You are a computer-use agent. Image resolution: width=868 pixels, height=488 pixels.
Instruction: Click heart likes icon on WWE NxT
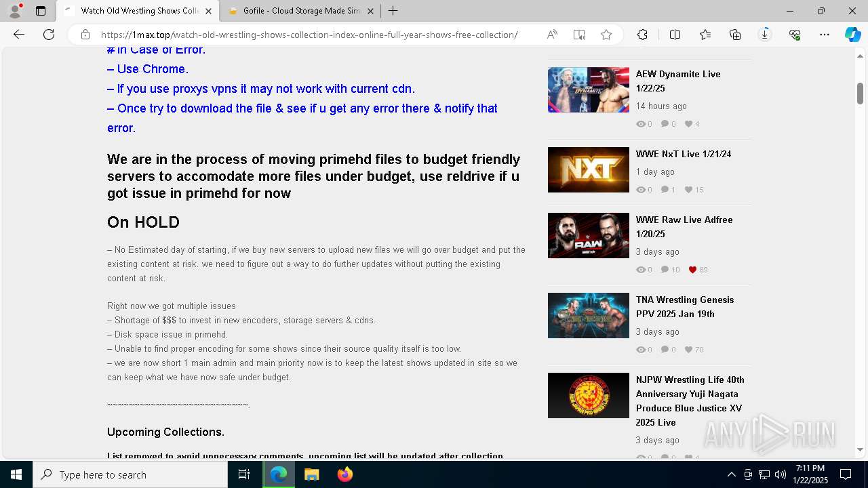coord(689,190)
